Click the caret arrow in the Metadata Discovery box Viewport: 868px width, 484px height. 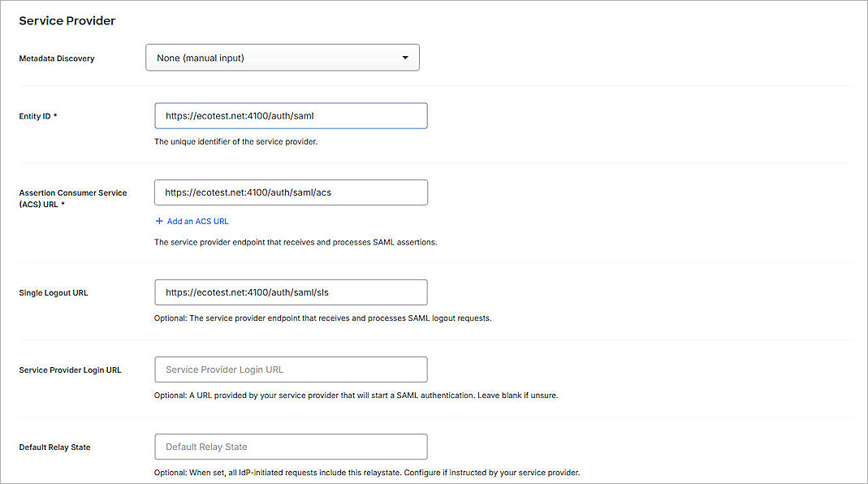(405, 58)
